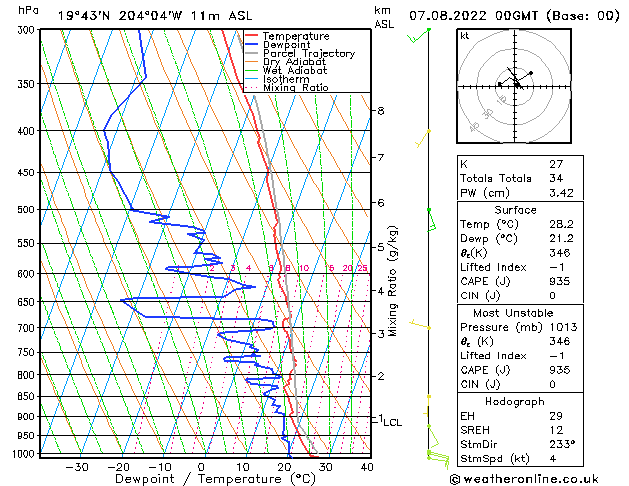This screenshot has height=486, width=629.
Task: Click the km ASL axis label
Action: tap(384, 17)
